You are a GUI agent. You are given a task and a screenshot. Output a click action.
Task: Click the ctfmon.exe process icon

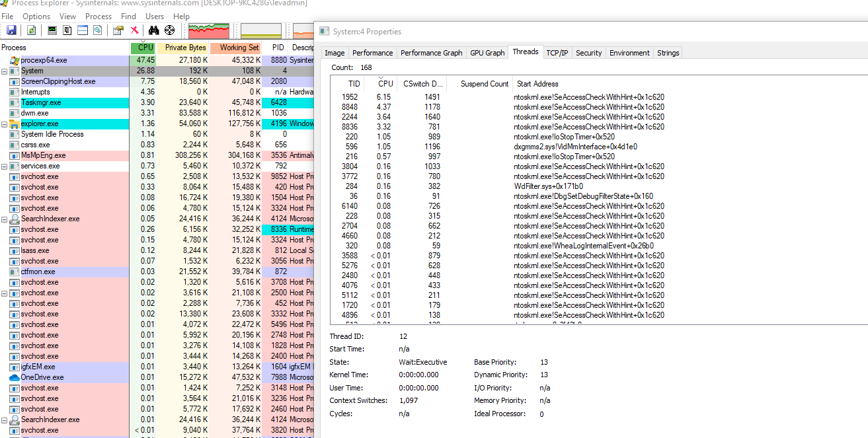click(15, 272)
